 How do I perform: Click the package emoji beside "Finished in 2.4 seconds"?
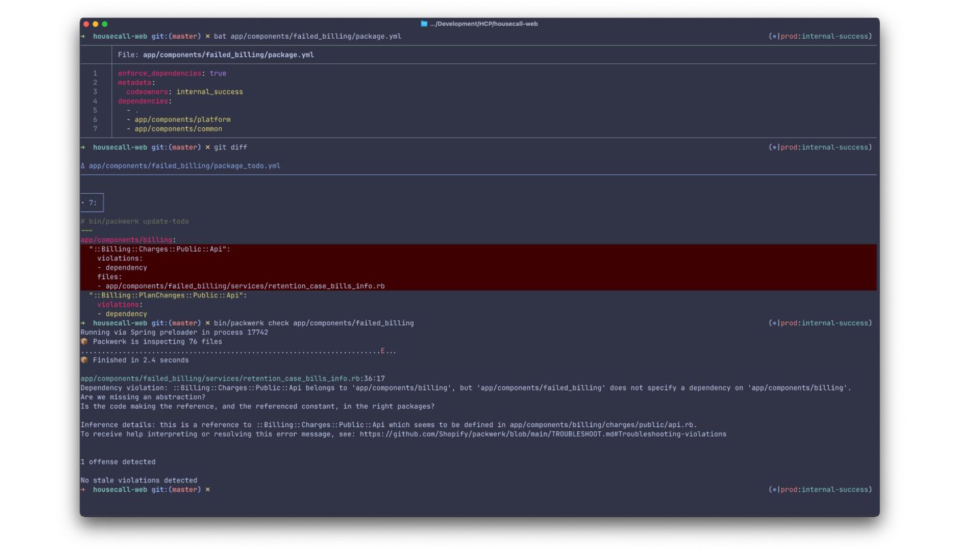(x=84, y=360)
